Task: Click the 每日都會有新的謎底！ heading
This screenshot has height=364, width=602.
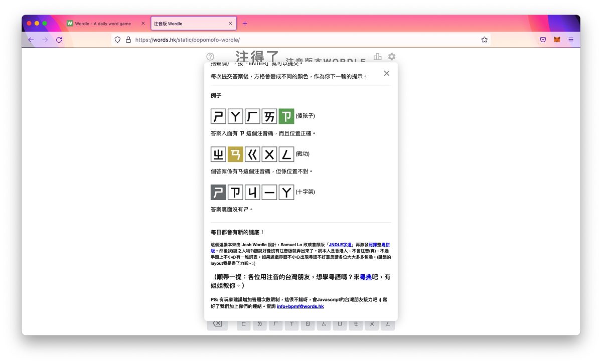Action: click(x=237, y=232)
